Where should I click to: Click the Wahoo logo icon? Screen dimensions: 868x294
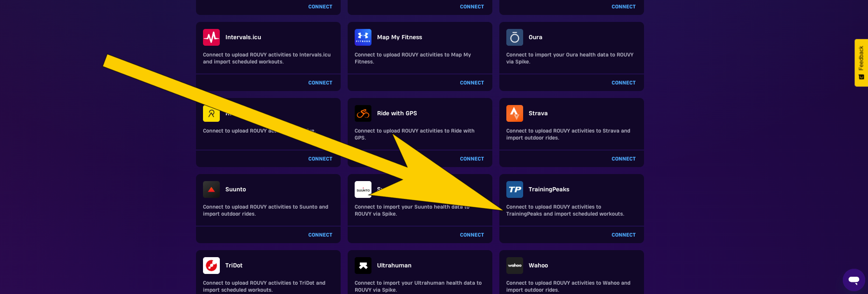pyautogui.click(x=515, y=266)
